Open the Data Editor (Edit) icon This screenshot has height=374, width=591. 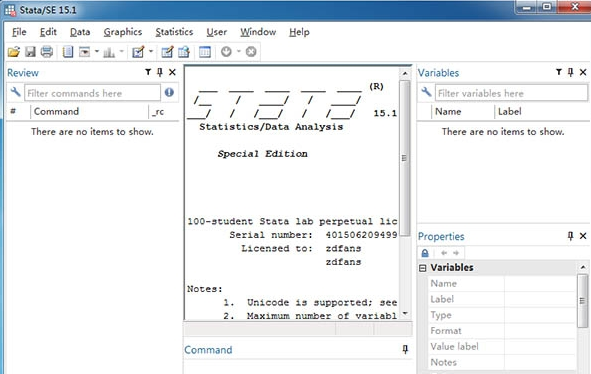click(167, 52)
